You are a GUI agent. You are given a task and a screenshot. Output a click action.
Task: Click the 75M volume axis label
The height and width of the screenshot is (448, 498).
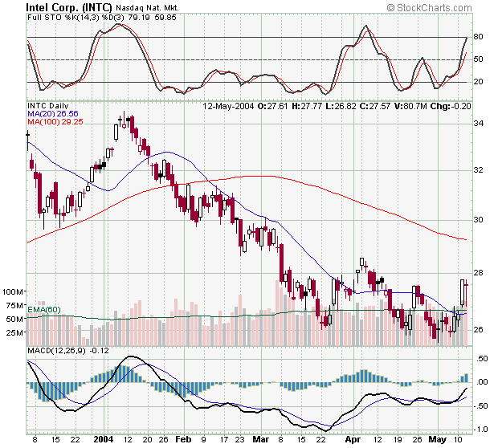[x=15, y=305]
